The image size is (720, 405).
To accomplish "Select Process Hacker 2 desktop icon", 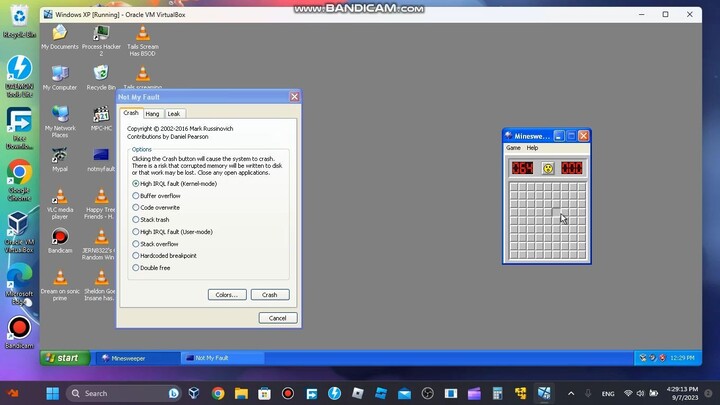I will pos(101,40).
